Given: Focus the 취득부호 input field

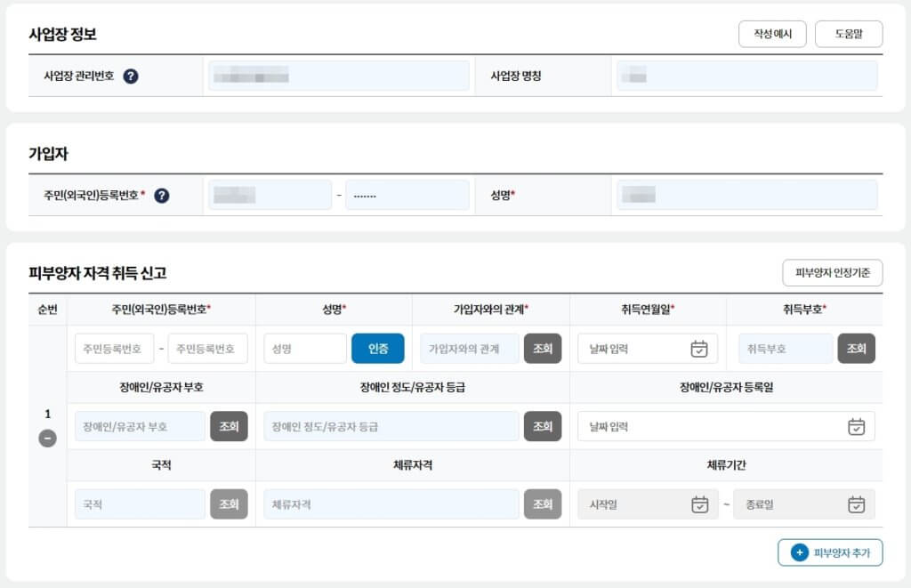Looking at the screenshot, I should (x=786, y=349).
